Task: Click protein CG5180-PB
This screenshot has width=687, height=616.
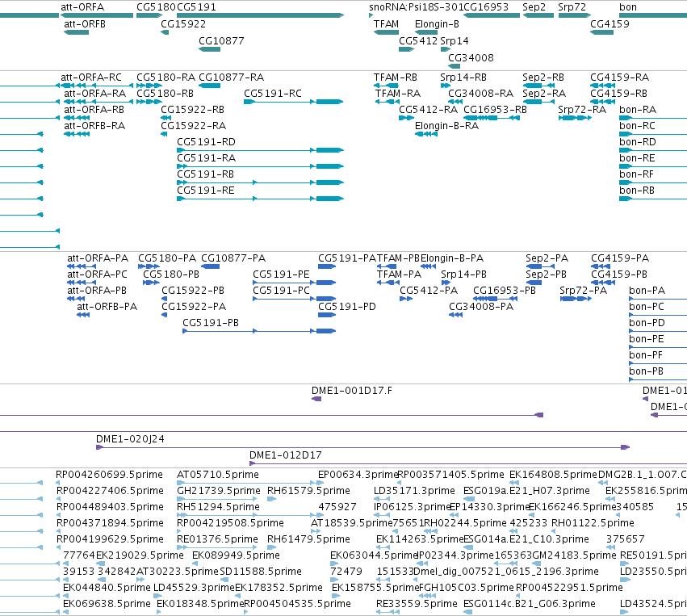Action: [171, 274]
